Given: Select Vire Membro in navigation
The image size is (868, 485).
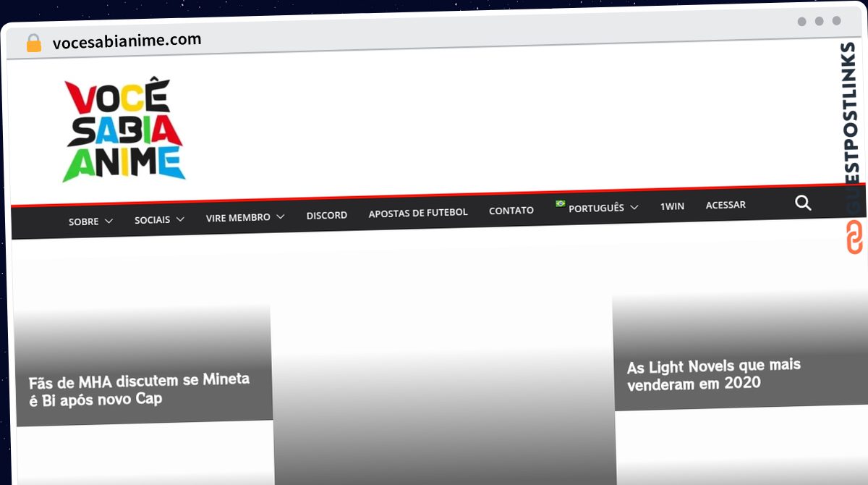Looking at the screenshot, I should (x=238, y=217).
